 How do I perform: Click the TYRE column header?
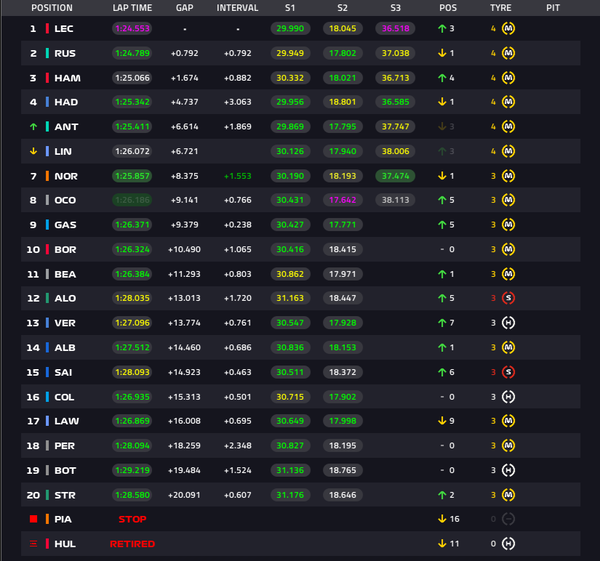[x=501, y=8]
